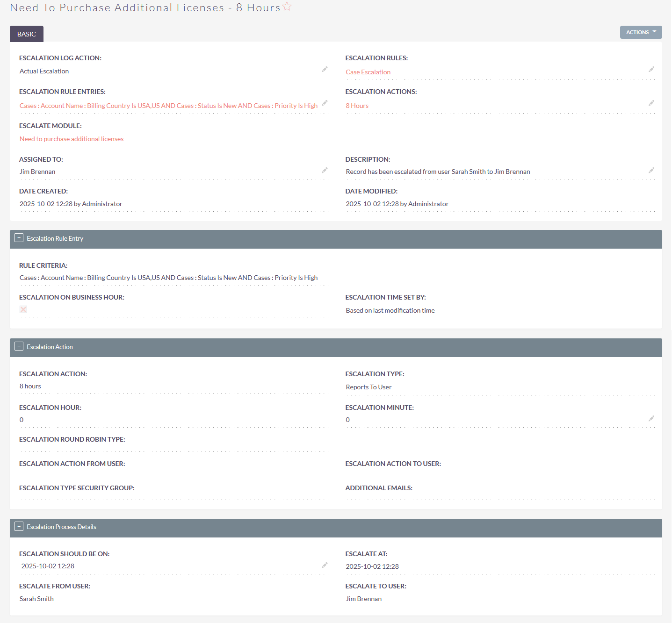Toggle the favorite star next to the title
Viewport: 672px width, 623px height.
click(287, 6)
